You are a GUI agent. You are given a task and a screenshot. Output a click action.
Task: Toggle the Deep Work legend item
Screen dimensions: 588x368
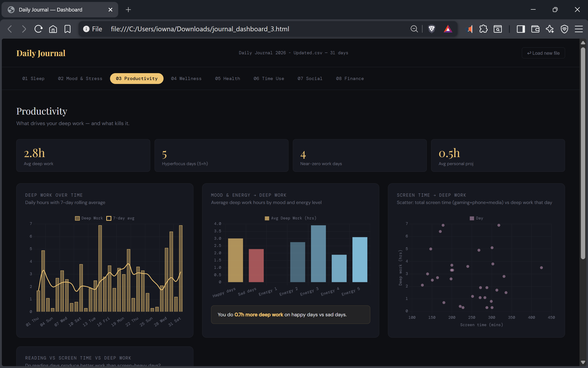point(89,218)
